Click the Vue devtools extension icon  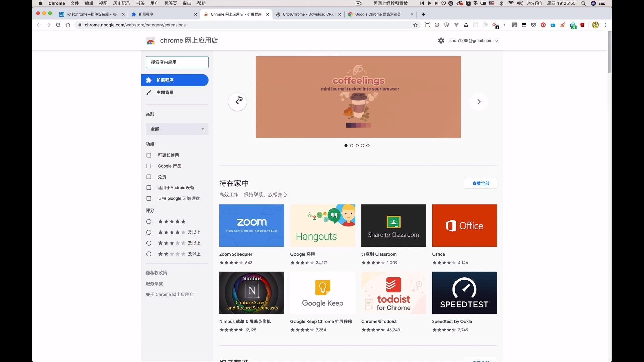click(456, 25)
